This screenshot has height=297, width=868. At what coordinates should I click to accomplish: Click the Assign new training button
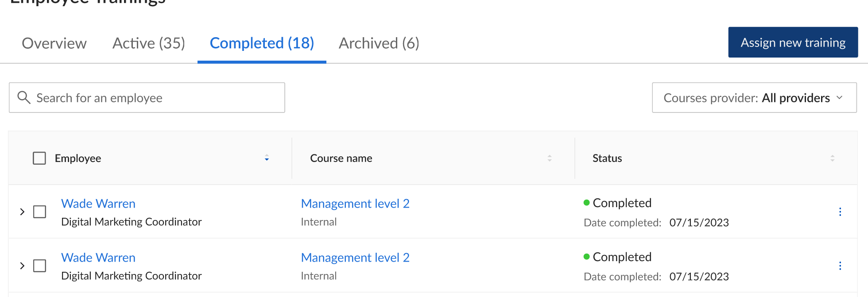pyautogui.click(x=793, y=42)
